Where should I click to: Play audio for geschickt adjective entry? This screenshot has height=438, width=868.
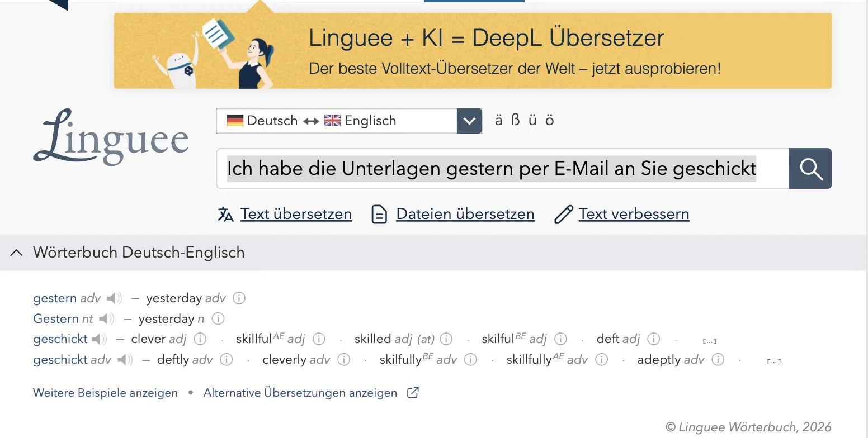[x=99, y=339]
